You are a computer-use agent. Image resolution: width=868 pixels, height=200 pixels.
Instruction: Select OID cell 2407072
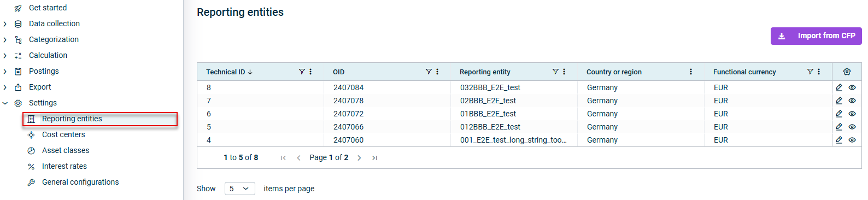348,114
